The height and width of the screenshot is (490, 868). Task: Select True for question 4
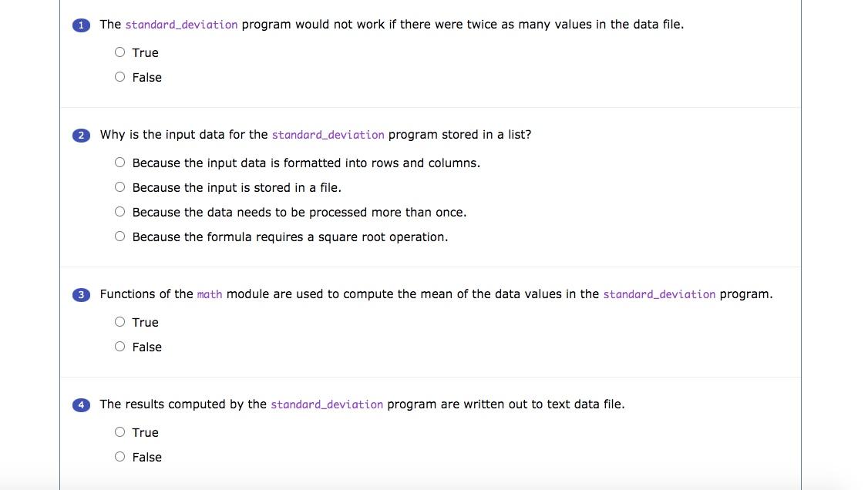pos(119,431)
